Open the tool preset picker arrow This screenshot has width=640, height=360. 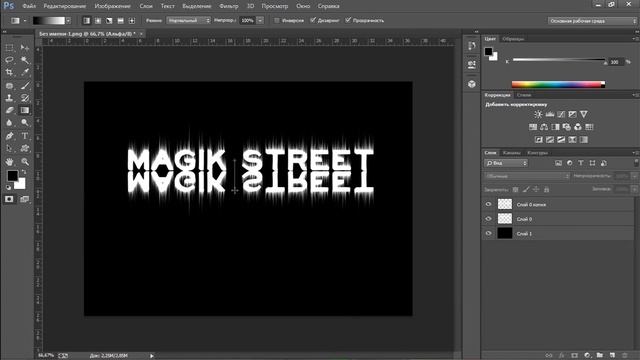(x=25, y=20)
